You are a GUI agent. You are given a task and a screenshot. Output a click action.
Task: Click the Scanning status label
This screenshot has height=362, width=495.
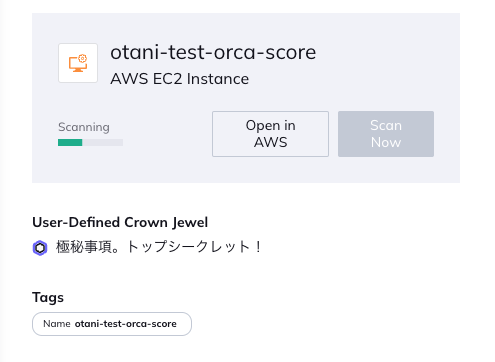click(x=84, y=127)
